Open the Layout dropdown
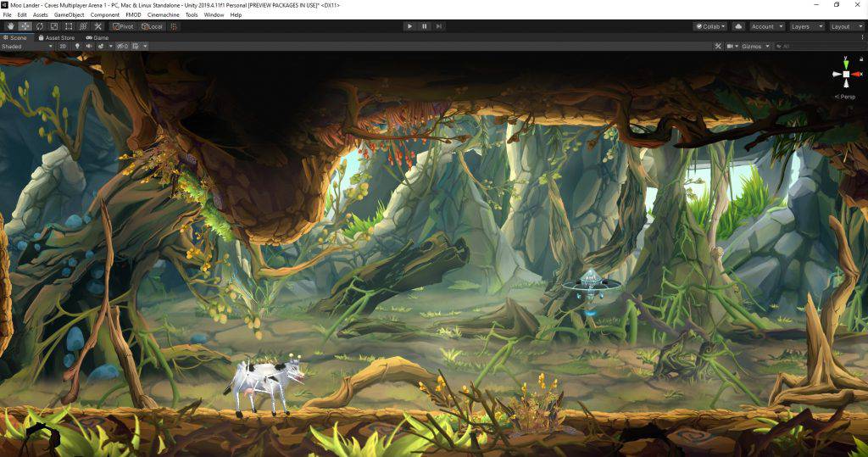 click(x=846, y=26)
